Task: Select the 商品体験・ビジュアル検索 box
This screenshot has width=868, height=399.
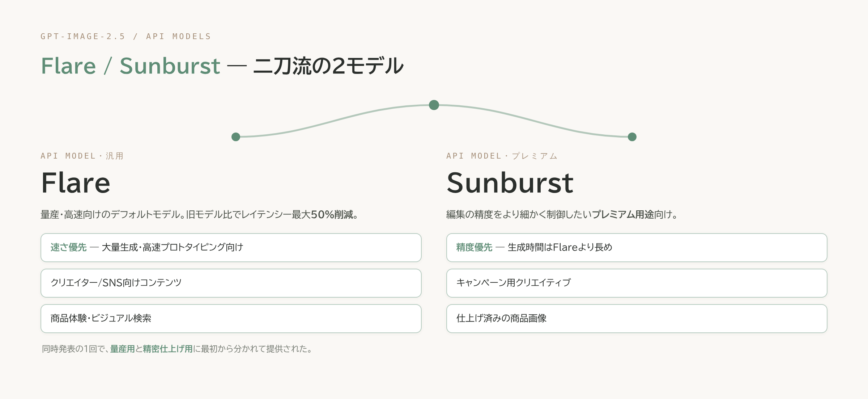Action: [231, 319]
